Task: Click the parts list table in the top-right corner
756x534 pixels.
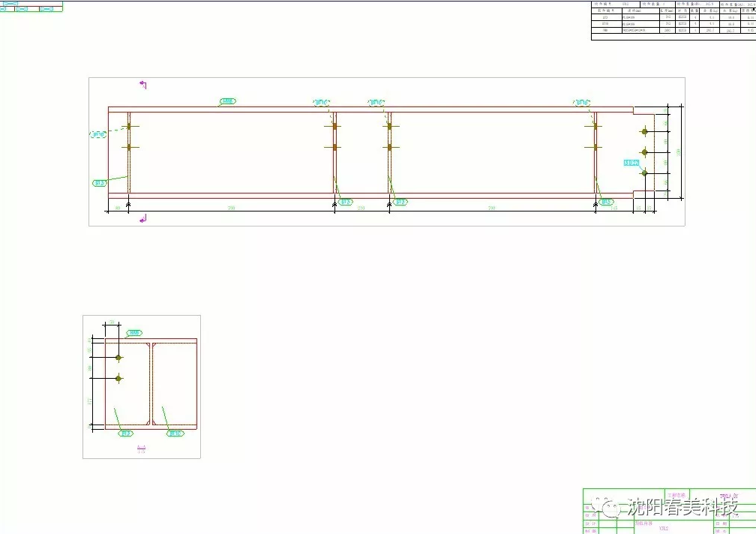Action: pos(673,20)
